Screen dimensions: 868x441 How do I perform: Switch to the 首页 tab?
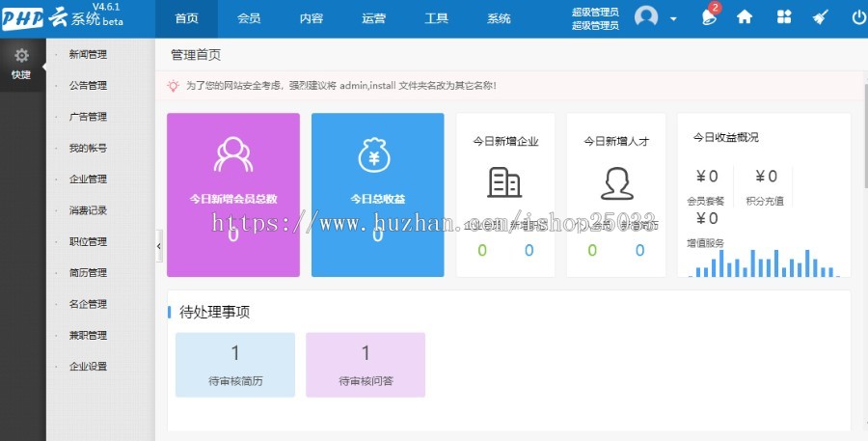[186, 19]
